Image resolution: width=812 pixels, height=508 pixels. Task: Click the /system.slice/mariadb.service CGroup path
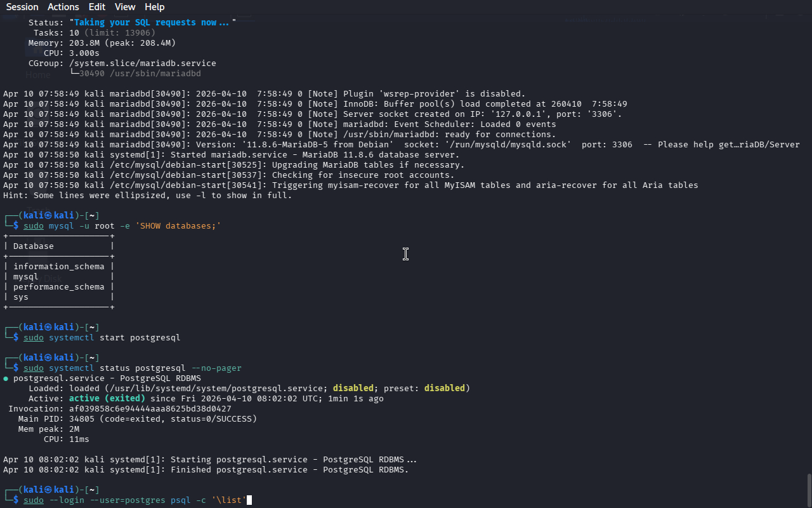coord(143,63)
